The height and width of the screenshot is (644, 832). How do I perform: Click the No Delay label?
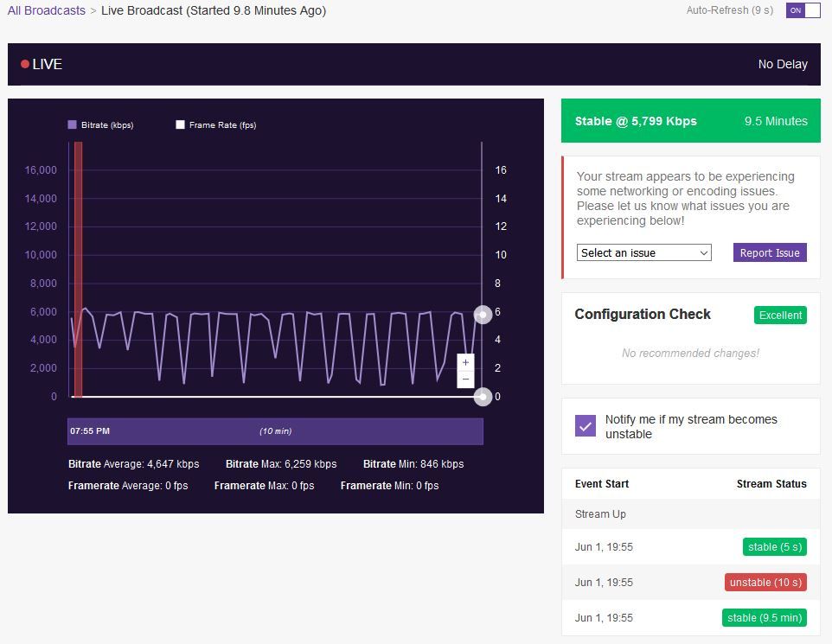pos(783,64)
